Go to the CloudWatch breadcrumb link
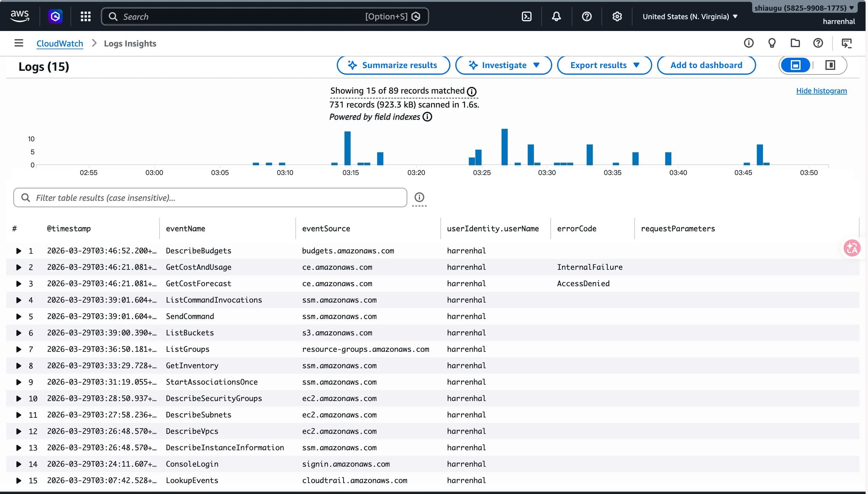This screenshot has width=868, height=494. point(60,43)
